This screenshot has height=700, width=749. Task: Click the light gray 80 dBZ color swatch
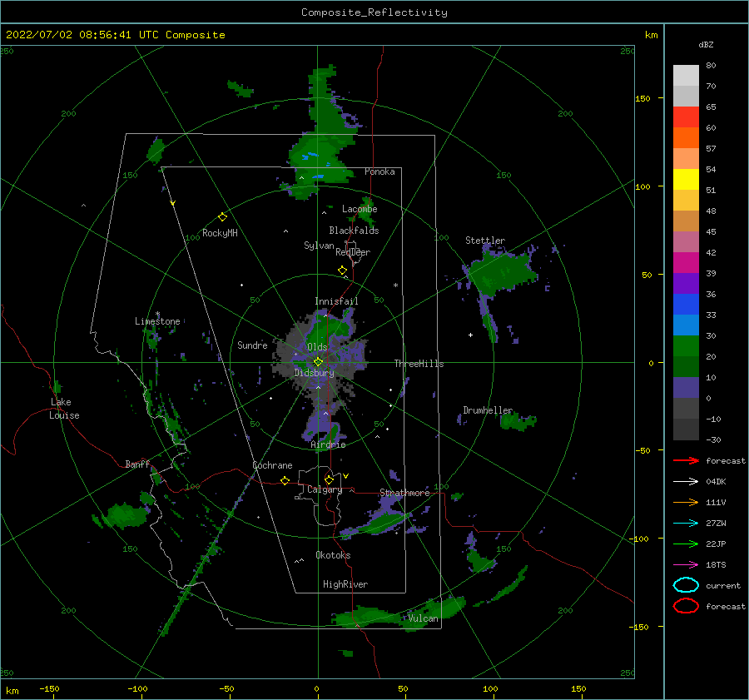click(x=686, y=76)
